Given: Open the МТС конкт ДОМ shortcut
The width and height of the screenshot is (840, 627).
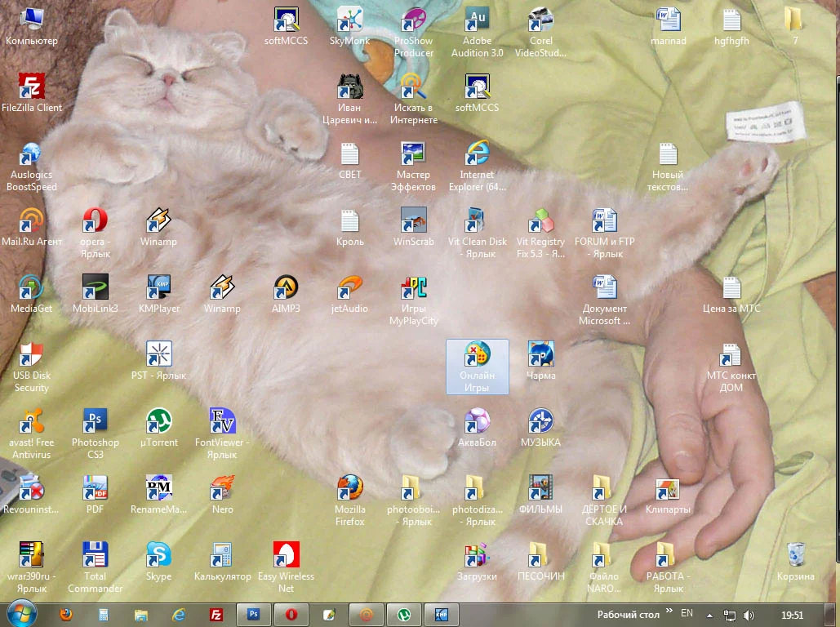Looking at the screenshot, I should [731, 367].
